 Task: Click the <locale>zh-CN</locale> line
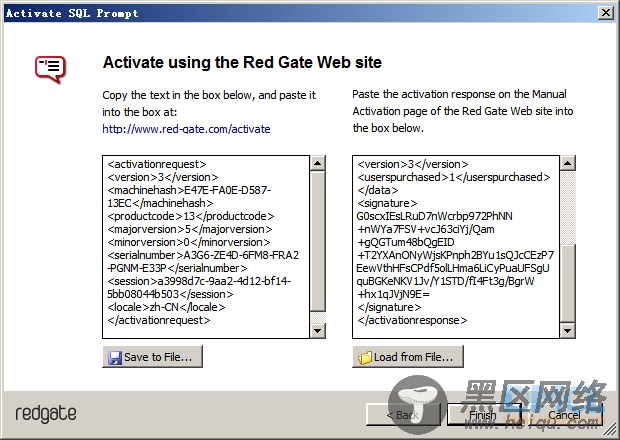[x=166, y=307]
